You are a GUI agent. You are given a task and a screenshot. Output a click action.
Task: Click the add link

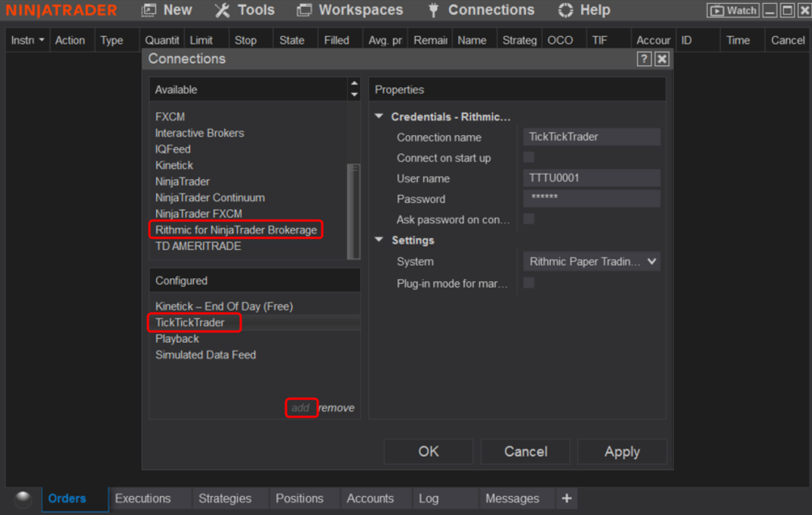tap(300, 409)
